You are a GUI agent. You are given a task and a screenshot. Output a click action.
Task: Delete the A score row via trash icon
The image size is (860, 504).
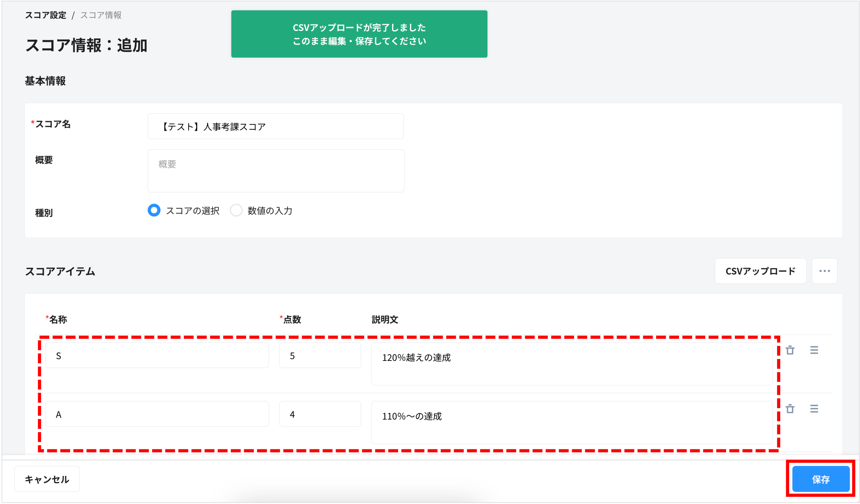790,409
